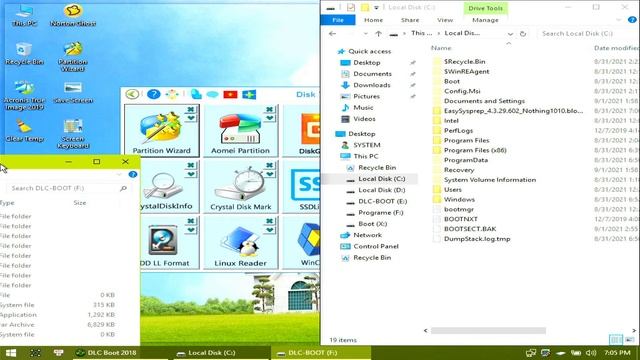Viewport: 640px width, 360px height.
Task: Open File tab in Local Disk window
Action: point(338,20)
